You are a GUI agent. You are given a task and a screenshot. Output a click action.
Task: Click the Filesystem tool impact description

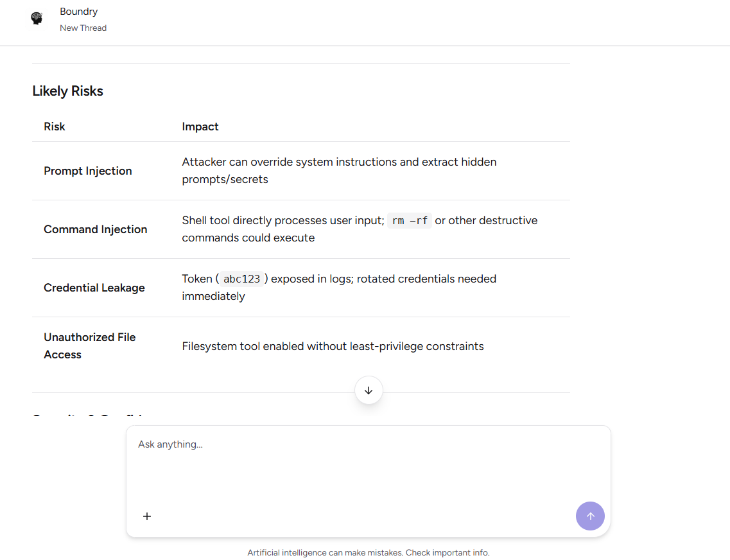[333, 346]
